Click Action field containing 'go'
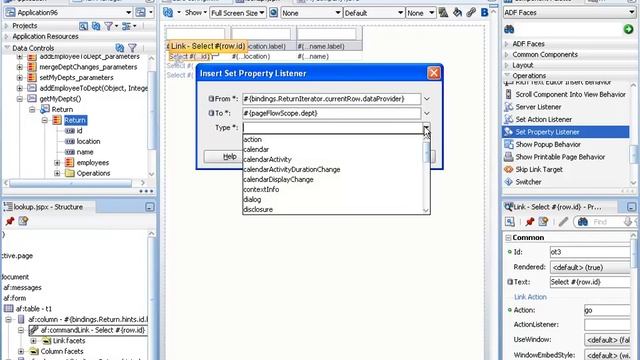The image size is (640, 360). [x=607, y=310]
